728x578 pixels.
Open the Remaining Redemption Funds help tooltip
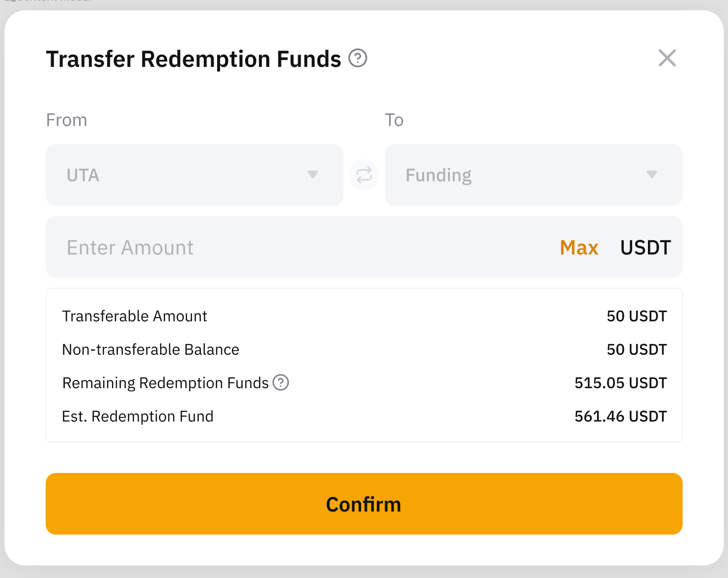[281, 382]
